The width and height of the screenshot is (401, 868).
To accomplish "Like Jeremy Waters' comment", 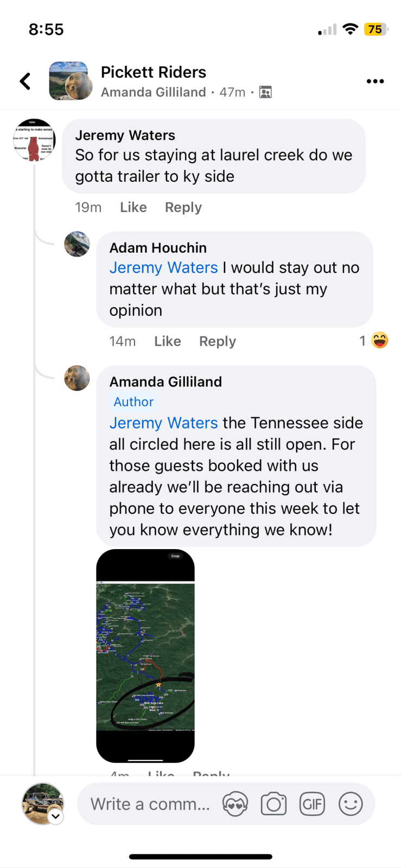I will point(133,207).
